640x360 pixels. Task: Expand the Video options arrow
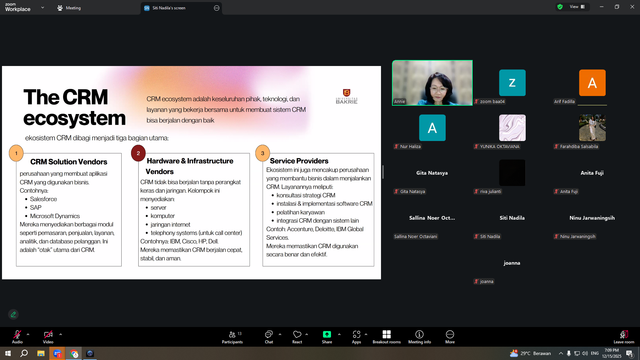point(60,334)
